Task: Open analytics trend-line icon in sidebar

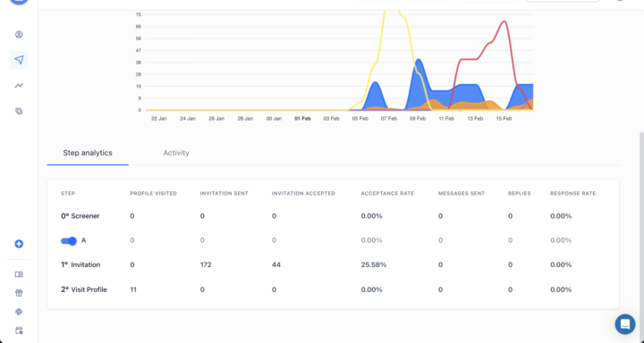Action: tap(19, 86)
